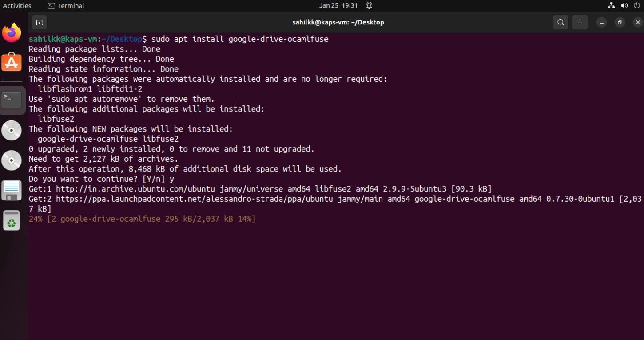Click the network status icon
This screenshot has width=644, height=340.
[612, 6]
